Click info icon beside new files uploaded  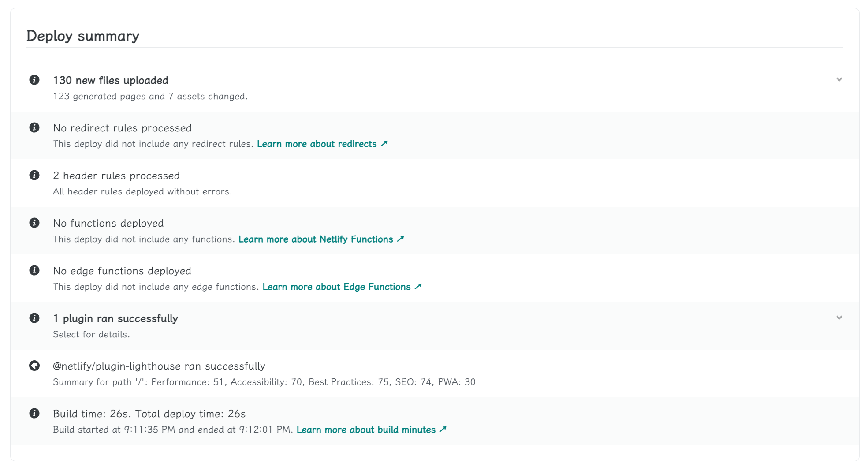[x=34, y=80]
